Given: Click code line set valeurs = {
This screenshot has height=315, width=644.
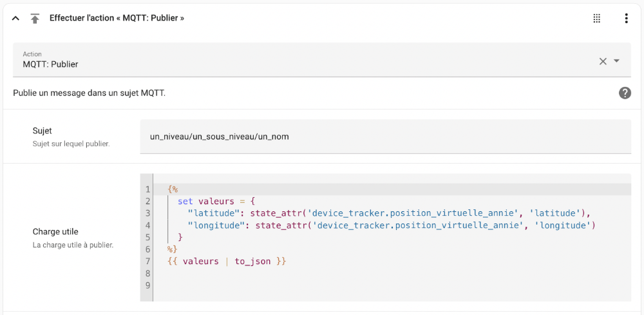Looking at the screenshot, I should click(216, 201).
